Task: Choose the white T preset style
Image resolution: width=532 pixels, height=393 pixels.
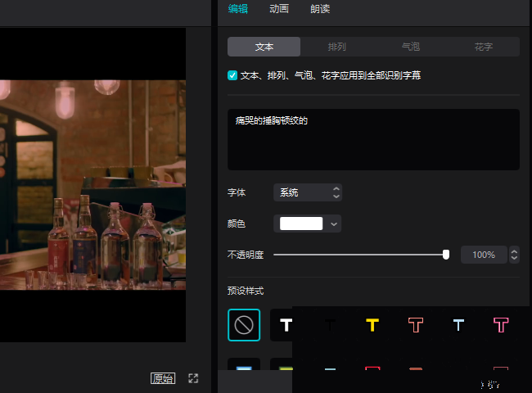Action: click(286, 325)
